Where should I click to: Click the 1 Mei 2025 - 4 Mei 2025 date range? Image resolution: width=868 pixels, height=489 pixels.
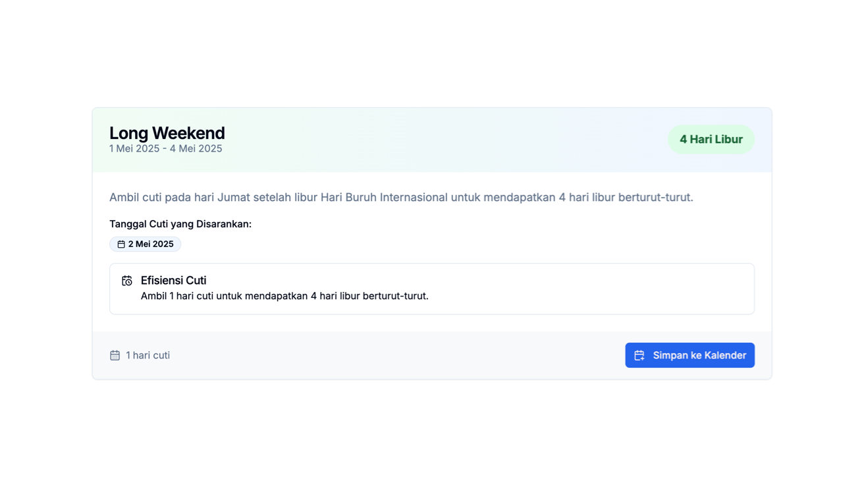165,149
